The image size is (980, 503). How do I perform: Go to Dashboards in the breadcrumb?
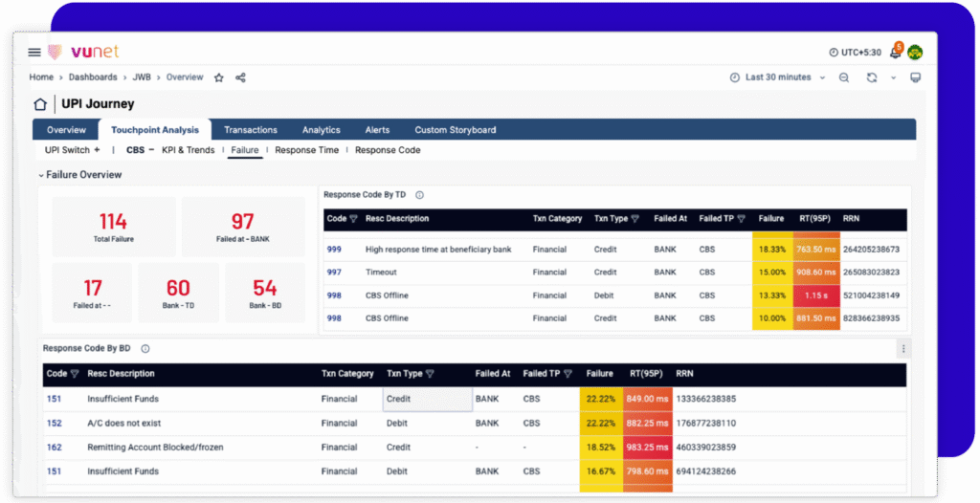pyautogui.click(x=93, y=77)
